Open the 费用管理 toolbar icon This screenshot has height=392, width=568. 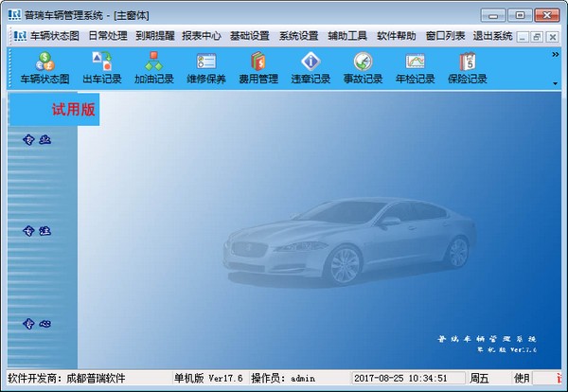258,68
